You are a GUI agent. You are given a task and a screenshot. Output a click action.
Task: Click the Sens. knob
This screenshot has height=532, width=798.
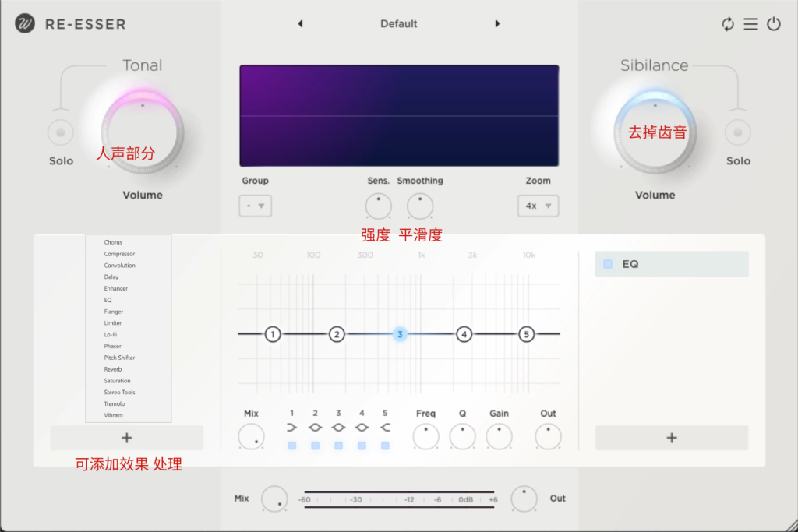[378, 206]
